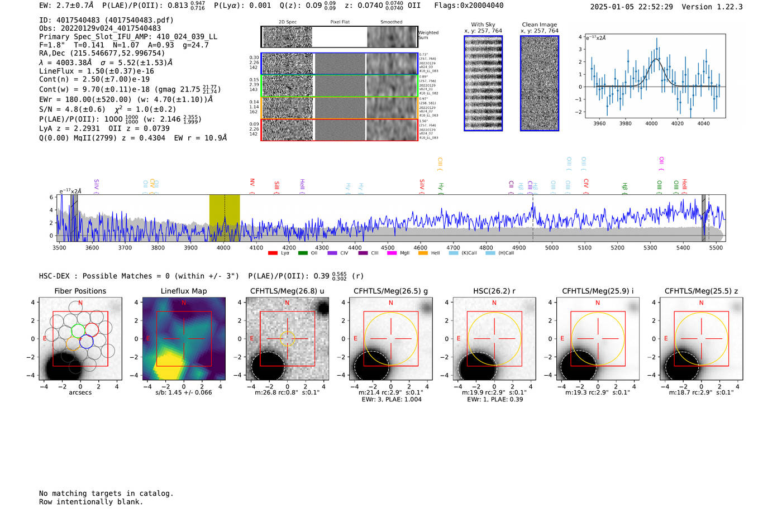This screenshot has width=782, height=532.
Task: Click the Clean Image cutout
Action: [540, 83]
